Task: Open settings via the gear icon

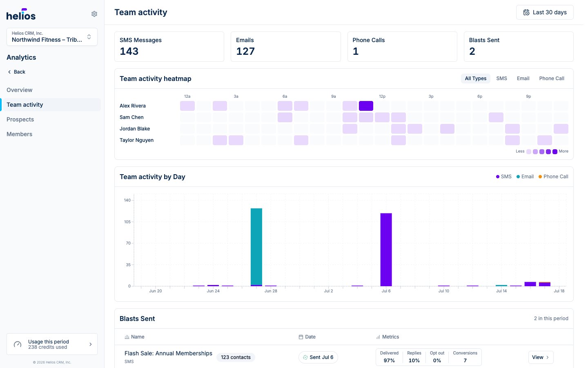Action: coord(94,14)
